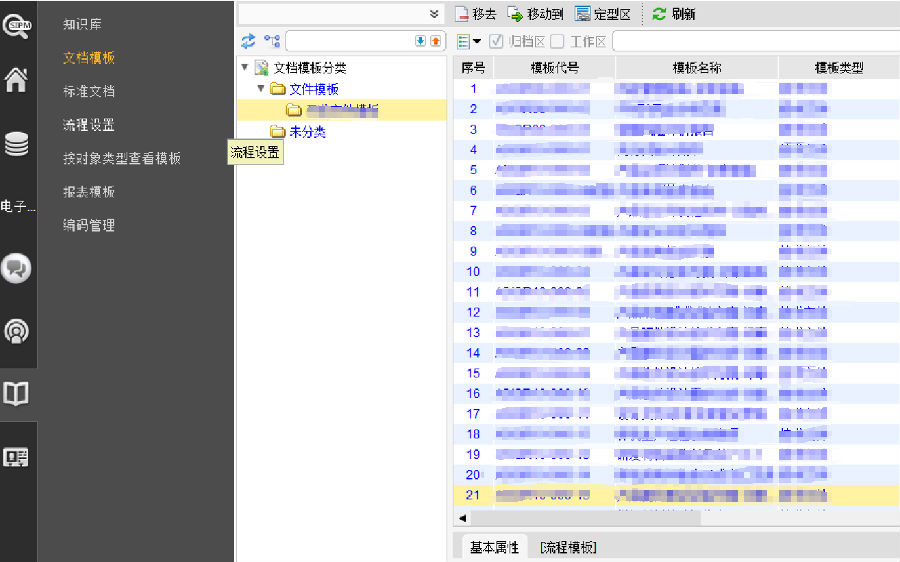Focus the filter input beside 工作区
Screen dimensions: 900x562
pyautogui.click(x=756, y=41)
